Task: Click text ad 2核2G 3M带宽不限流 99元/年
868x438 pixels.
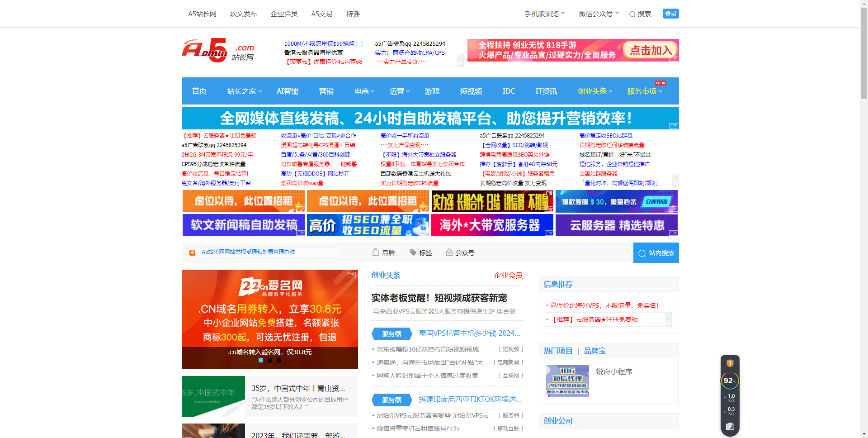Action: click(x=217, y=155)
